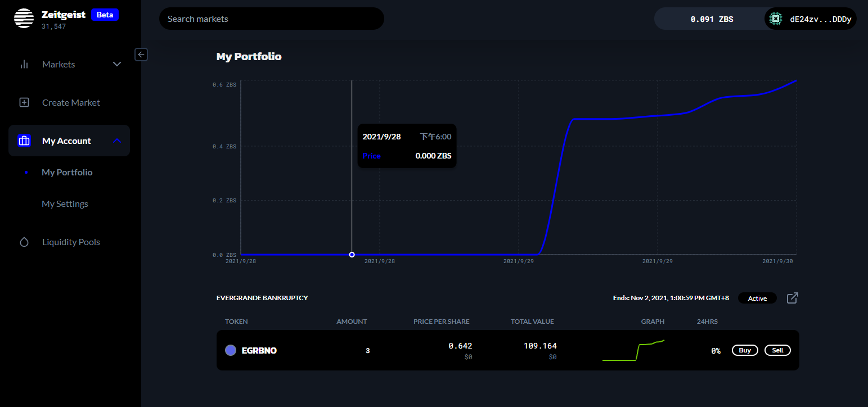Click the dE24zv...DDDy account button
The image size is (868, 407).
[x=810, y=19]
